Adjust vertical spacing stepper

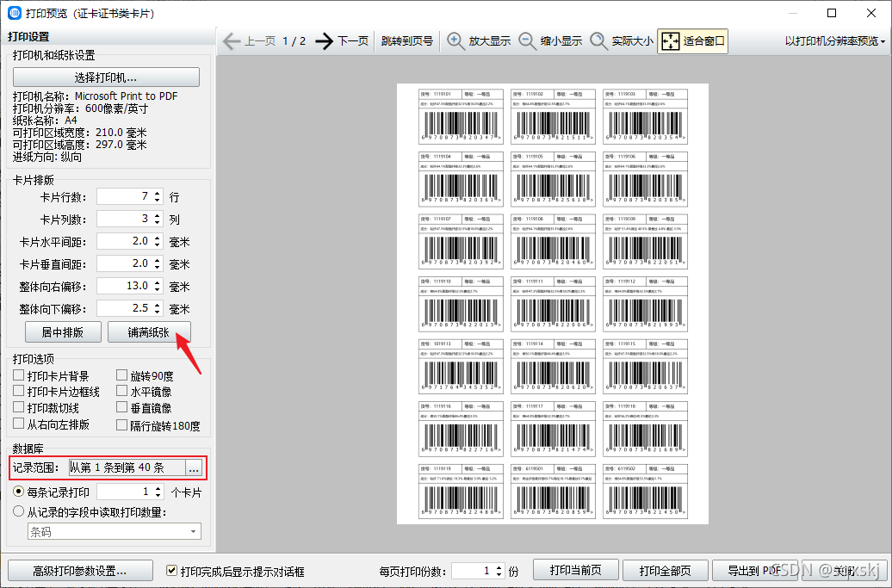pos(158,263)
